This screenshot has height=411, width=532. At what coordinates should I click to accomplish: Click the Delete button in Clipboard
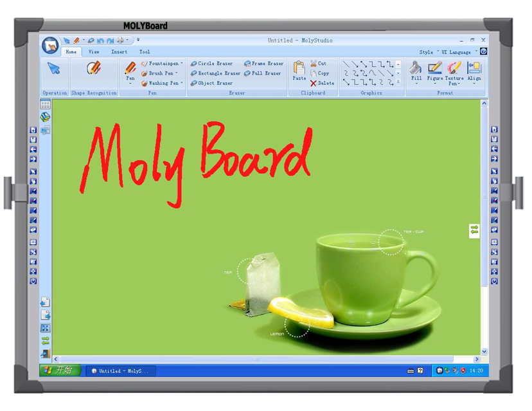pyautogui.click(x=322, y=83)
